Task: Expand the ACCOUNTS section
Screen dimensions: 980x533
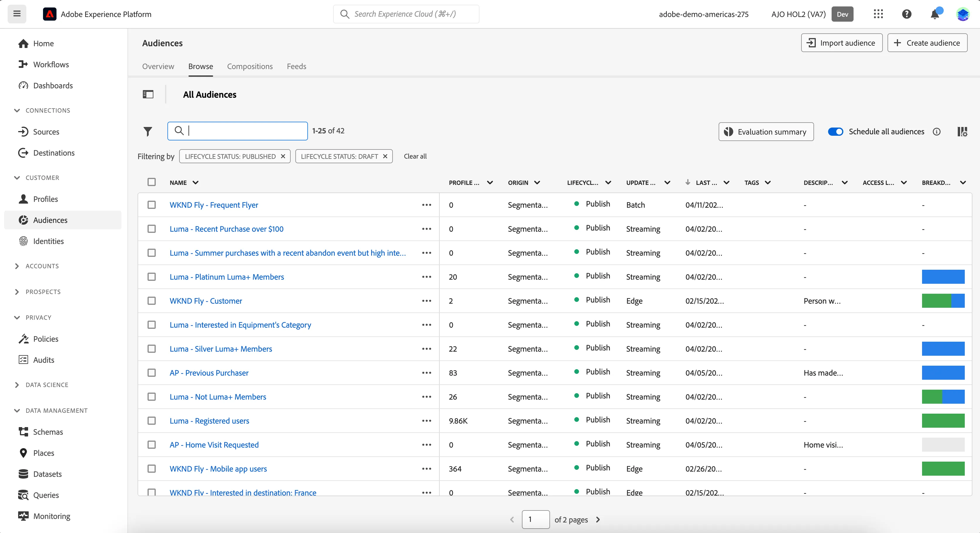Action: tap(17, 266)
